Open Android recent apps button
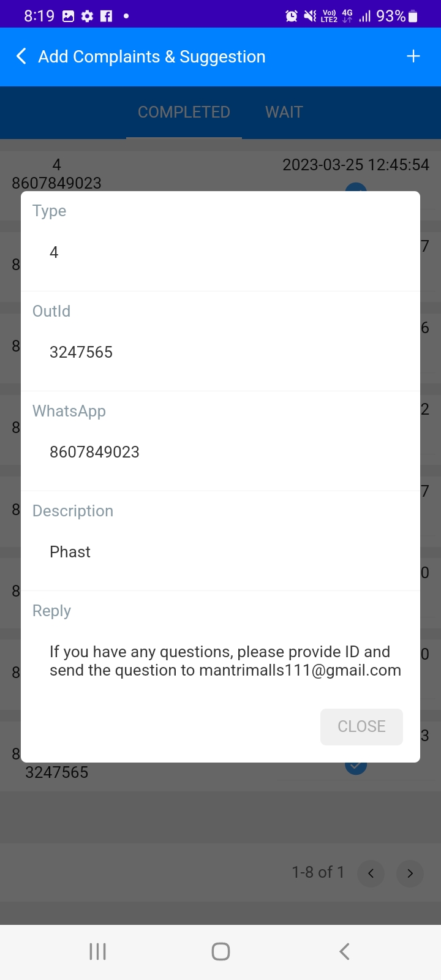This screenshot has height=980, width=441. click(x=97, y=951)
